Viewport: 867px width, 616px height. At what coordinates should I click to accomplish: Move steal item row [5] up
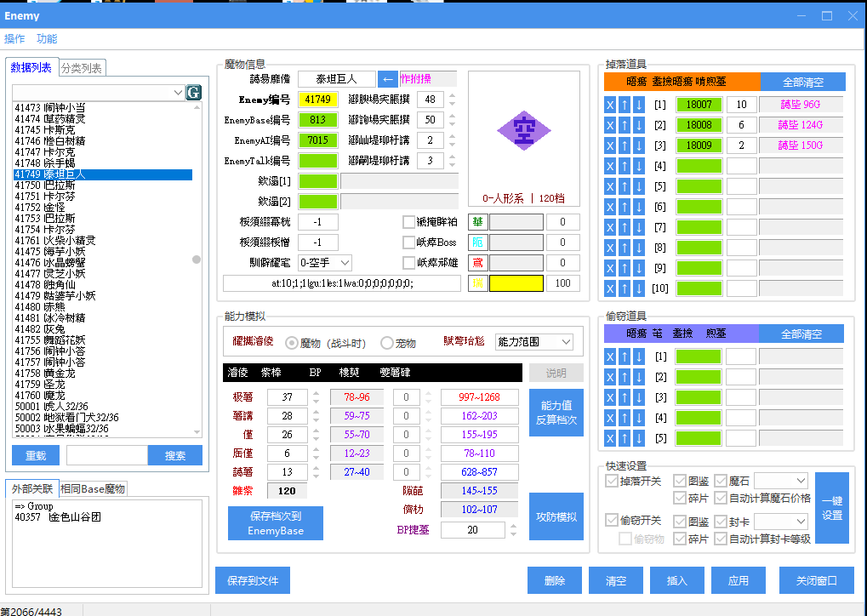625,438
